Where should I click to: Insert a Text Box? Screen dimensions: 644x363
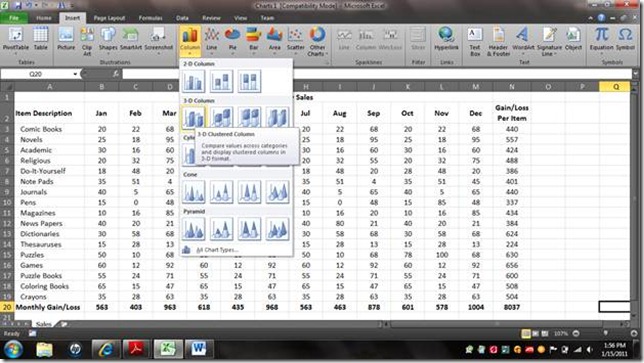point(475,41)
